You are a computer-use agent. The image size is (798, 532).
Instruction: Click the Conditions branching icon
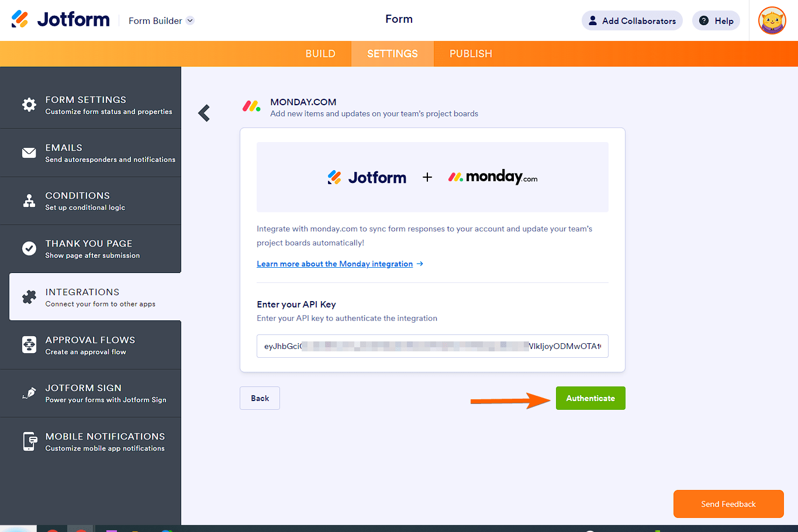tap(29, 200)
